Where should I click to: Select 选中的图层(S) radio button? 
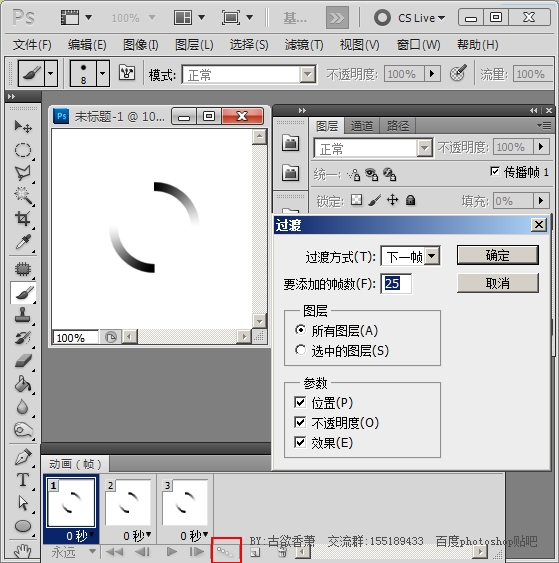(301, 350)
